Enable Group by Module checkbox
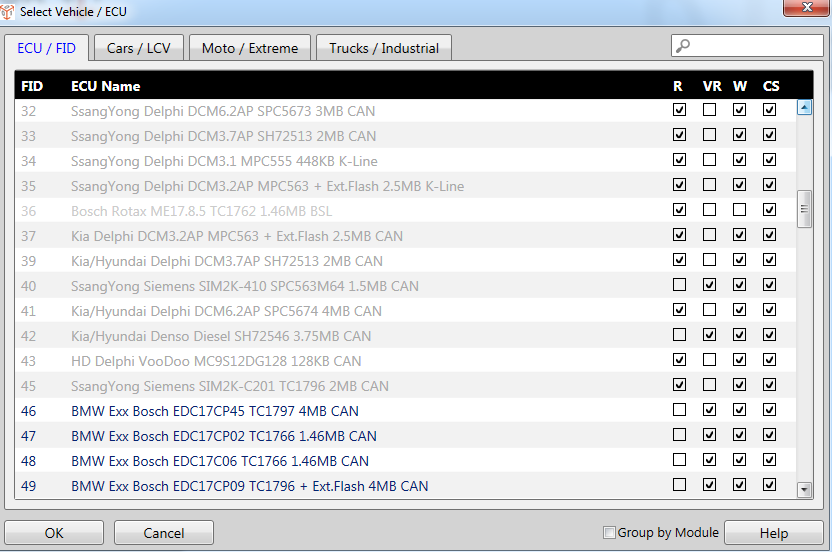The image size is (832, 552). pyautogui.click(x=610, y=532)
